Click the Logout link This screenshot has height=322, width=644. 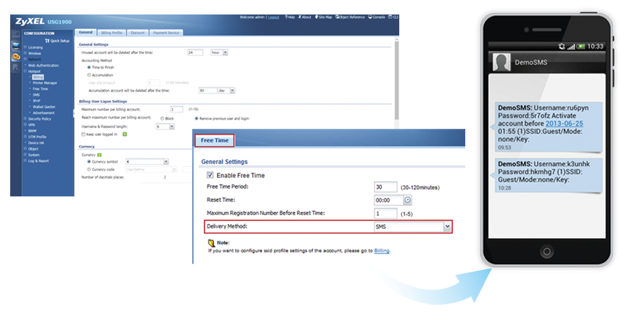274,17
